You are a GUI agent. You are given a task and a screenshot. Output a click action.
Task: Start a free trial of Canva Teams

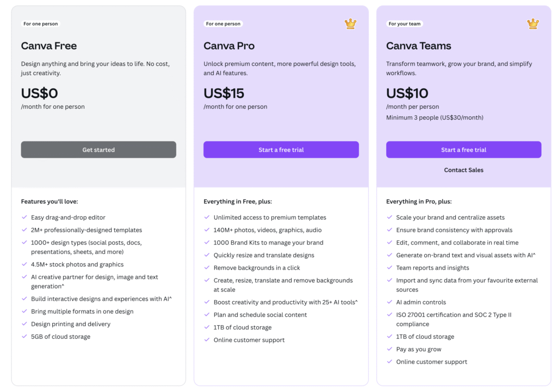tap(463, 150)
